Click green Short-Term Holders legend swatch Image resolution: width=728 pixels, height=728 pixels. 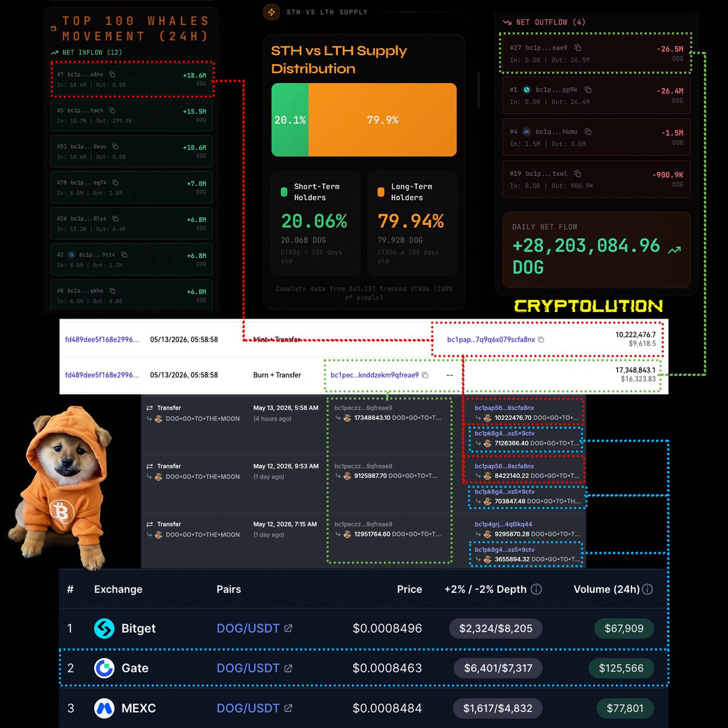pyautogui.click(x=284, y=192)
